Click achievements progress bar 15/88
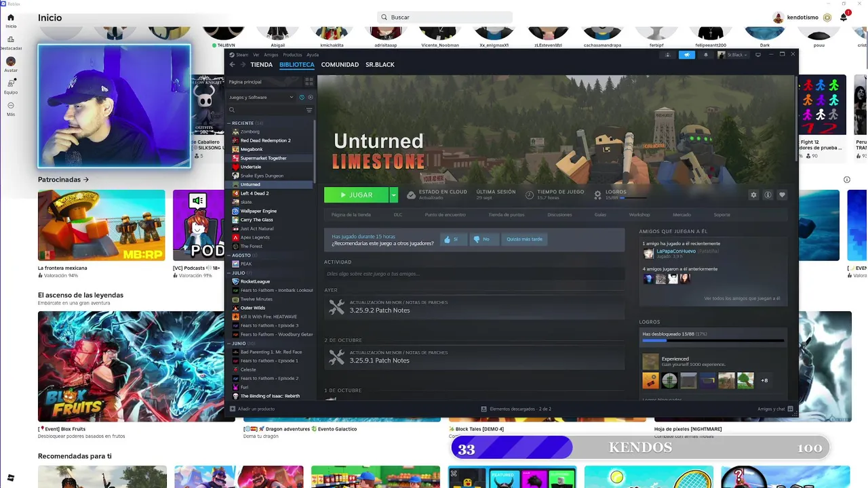The image size is (868, 488). coord(713,340)
